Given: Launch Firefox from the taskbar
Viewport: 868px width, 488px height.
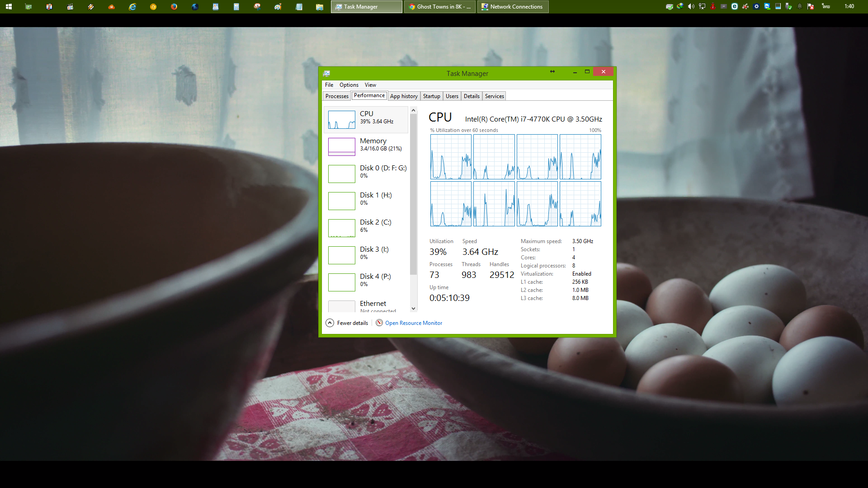Looking at the screenshot, I should (x=174, y=7).
